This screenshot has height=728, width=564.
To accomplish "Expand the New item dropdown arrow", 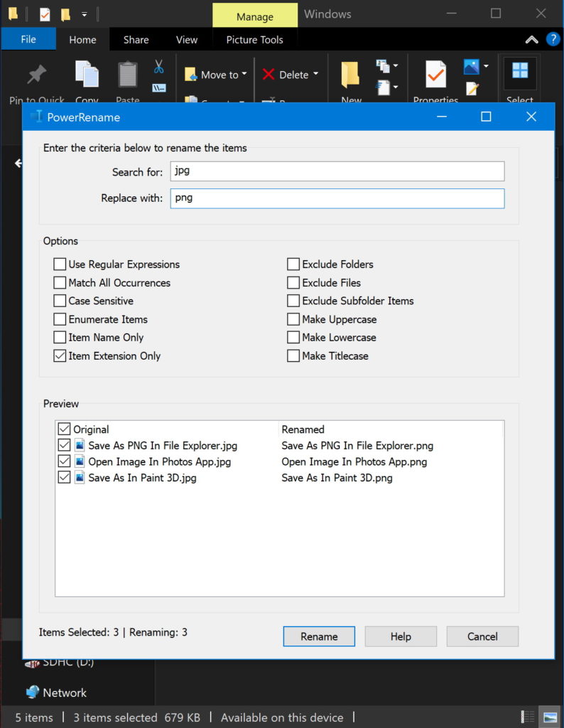I will 396,65.
